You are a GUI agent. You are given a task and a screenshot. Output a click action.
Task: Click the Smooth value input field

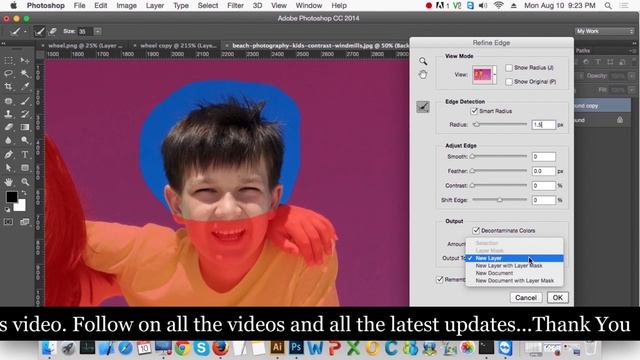click(544, 157)
